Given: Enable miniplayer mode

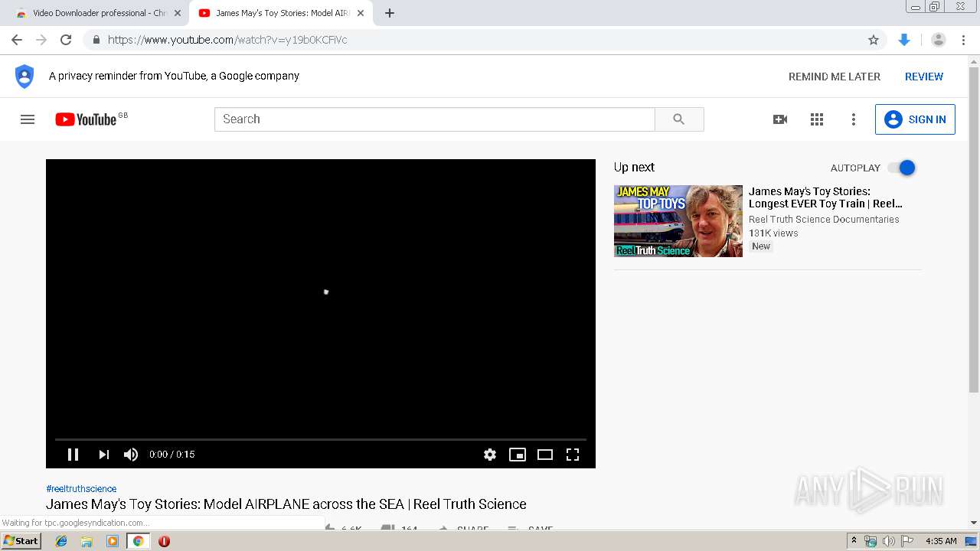Looking at the screenshot, I should click(x=518, y=455).
